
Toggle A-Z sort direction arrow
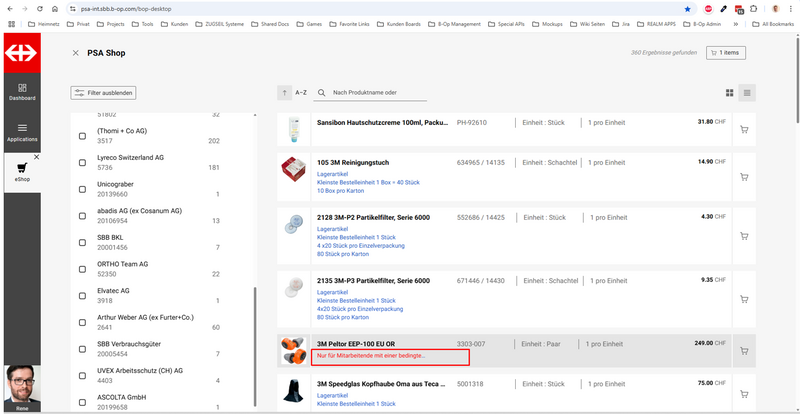pos(285,93)
